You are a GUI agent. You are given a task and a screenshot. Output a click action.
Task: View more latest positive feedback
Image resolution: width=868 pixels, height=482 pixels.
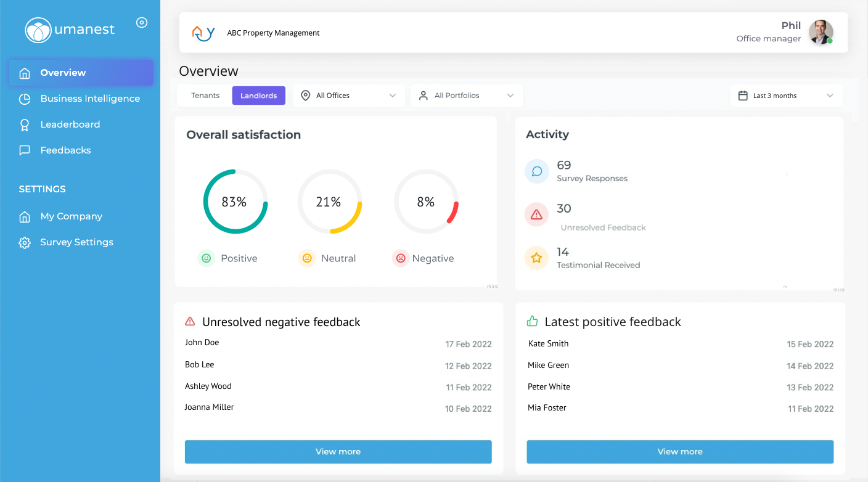click(679, 452)
